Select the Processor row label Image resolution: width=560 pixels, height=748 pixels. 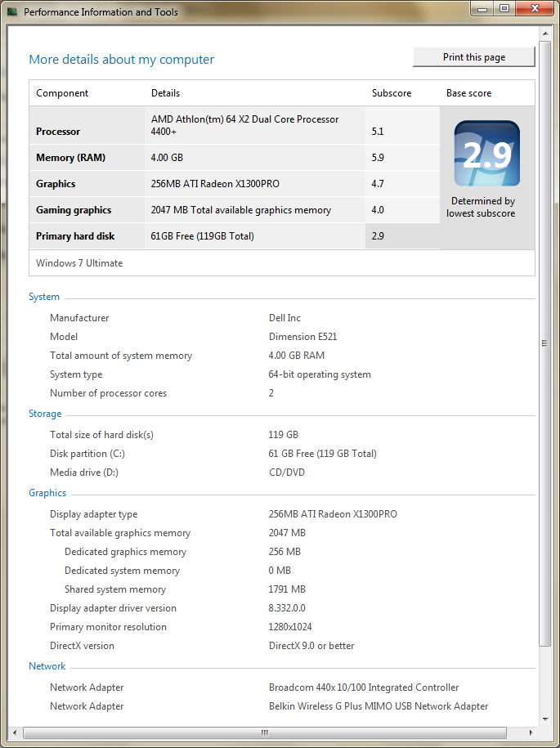(58, 131)
